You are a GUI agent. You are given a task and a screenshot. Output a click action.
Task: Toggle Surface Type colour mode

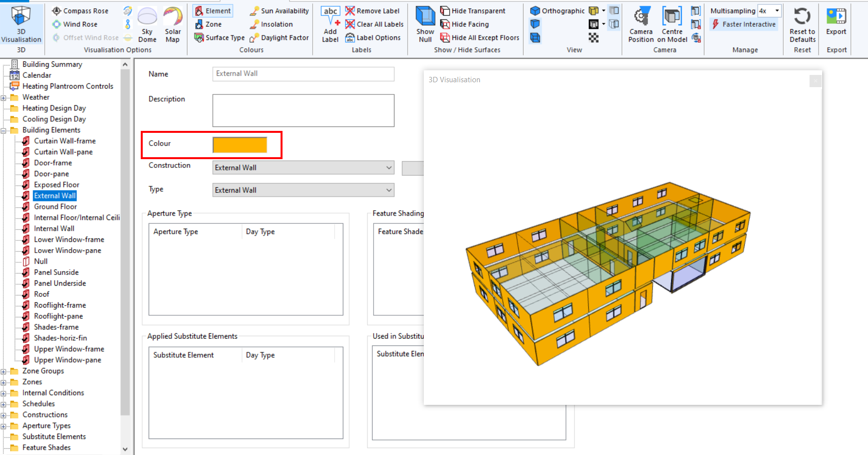point(219,37)
